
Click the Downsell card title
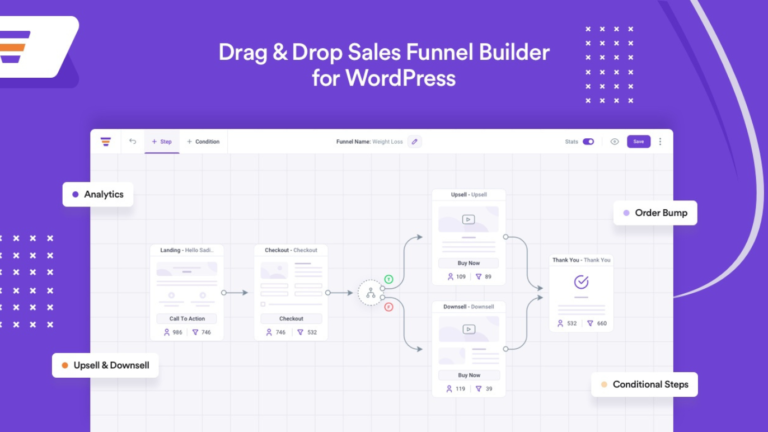click(x=469, y=307)
